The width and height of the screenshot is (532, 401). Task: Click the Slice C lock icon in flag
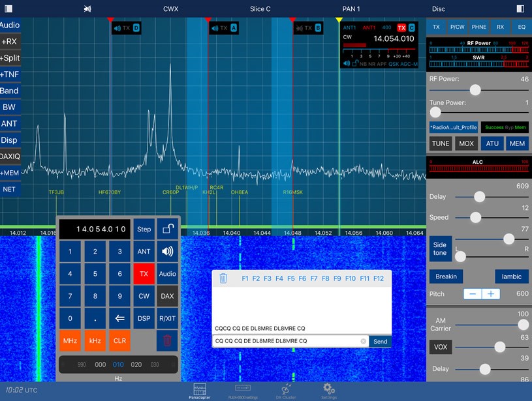click(355, 63)
